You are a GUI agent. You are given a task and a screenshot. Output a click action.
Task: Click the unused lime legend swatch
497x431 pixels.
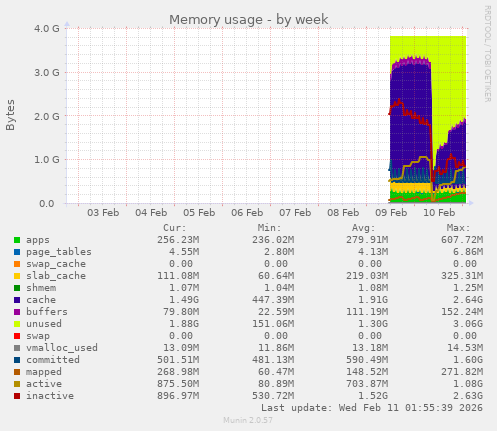(17, 324)
